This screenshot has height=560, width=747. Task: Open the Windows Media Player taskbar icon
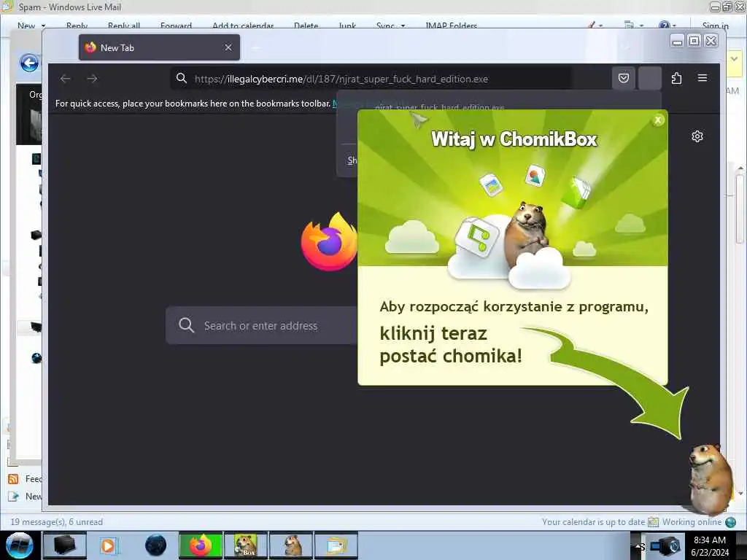(109, 545)
